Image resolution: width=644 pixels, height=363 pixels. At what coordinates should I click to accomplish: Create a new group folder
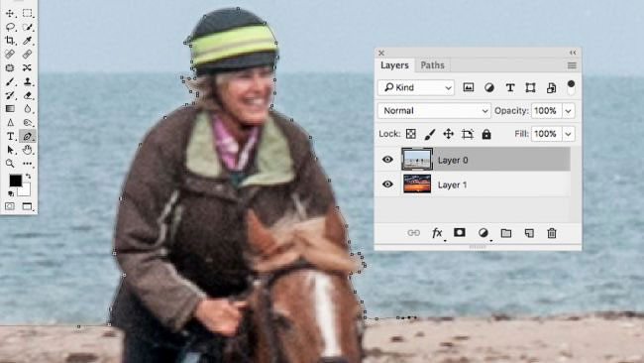[x=506, y=233]
